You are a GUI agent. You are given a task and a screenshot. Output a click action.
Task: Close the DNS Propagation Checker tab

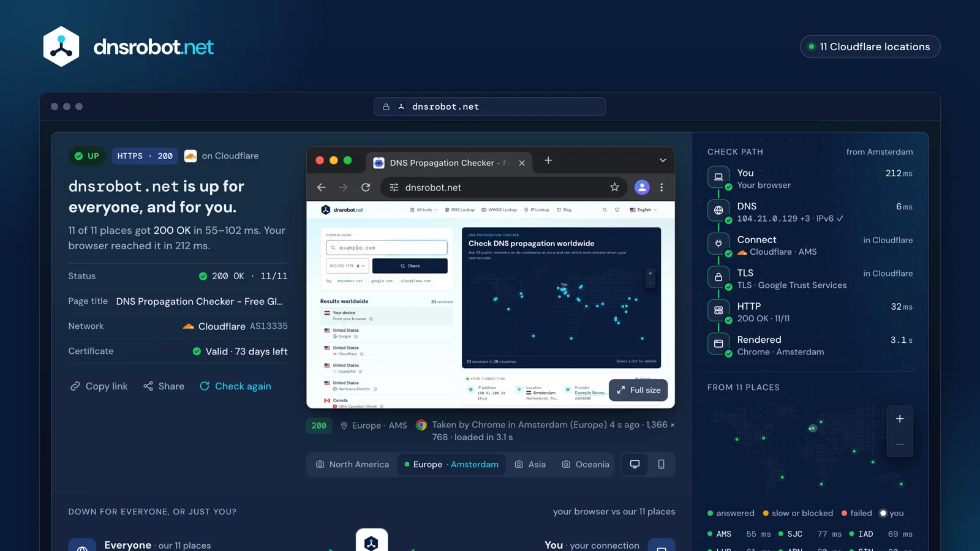coord(522,163)
